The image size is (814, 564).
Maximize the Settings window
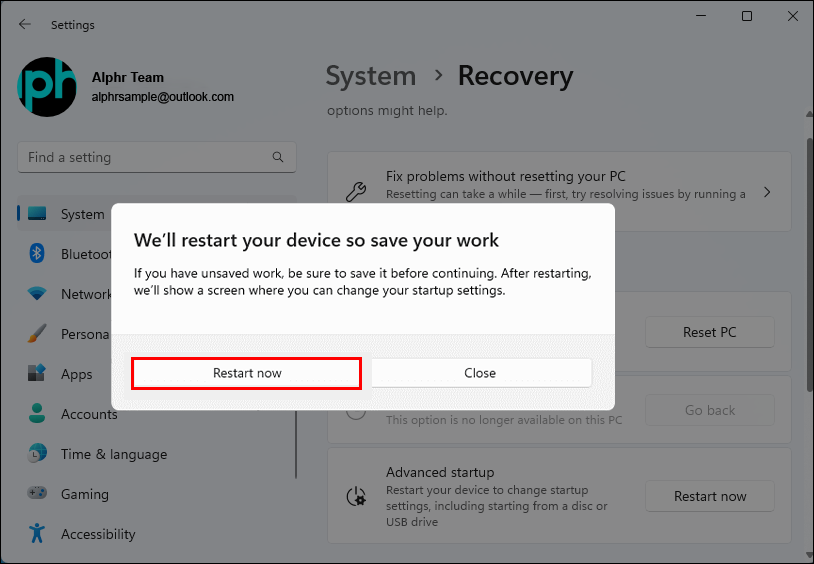(x=746, y=16)
